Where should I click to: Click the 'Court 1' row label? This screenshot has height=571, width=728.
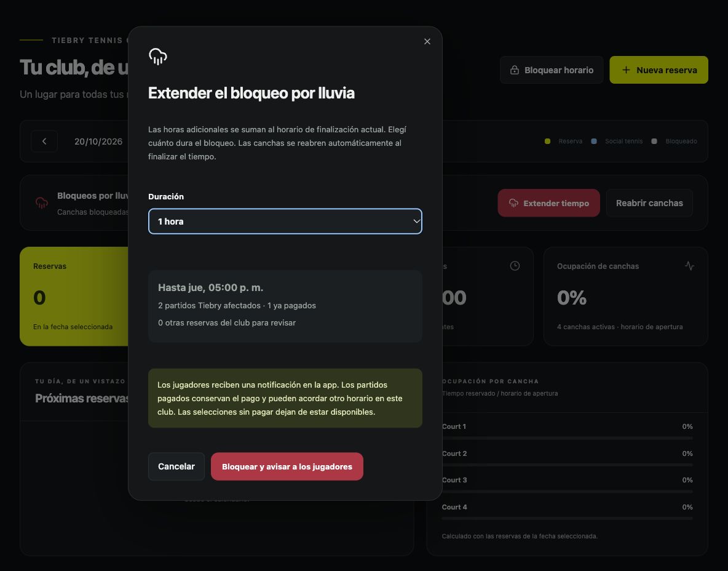click(x=454, y=426)
